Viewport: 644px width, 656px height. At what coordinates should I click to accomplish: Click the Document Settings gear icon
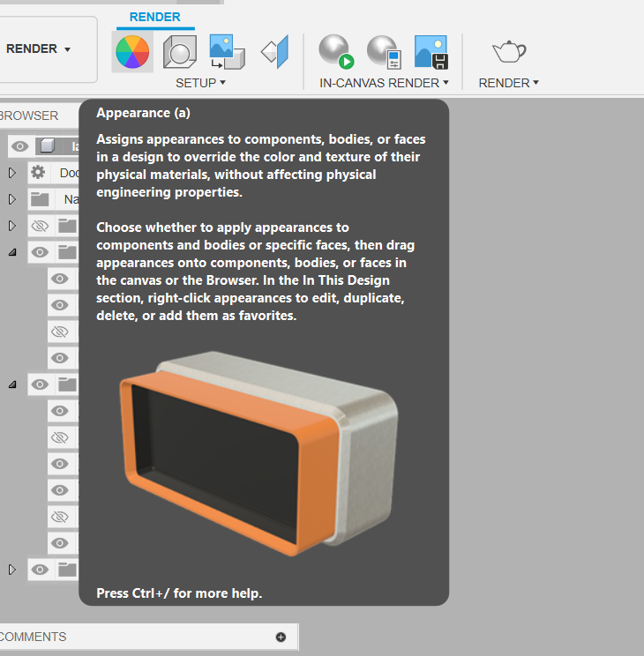[x=38, y=172]
